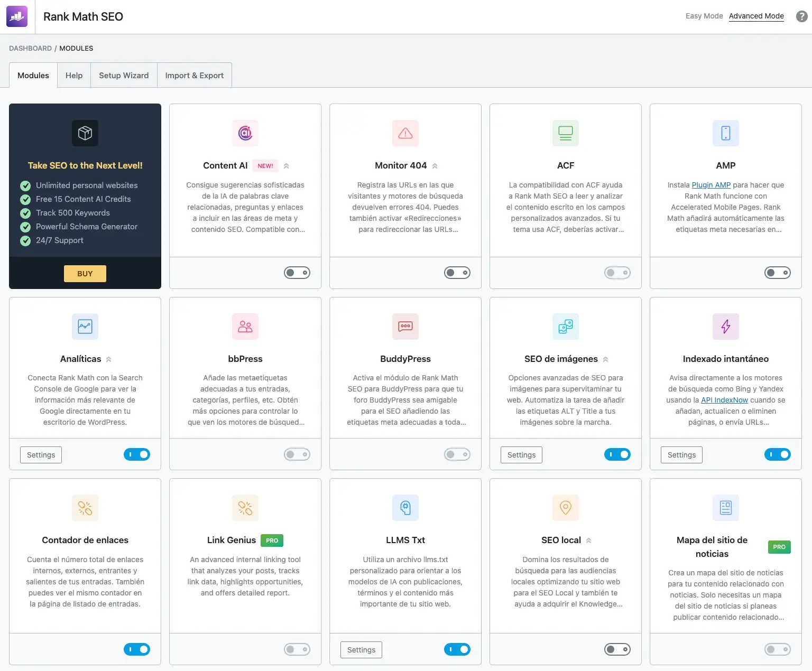Enable the Content AI module toggle

pos(297,273)
